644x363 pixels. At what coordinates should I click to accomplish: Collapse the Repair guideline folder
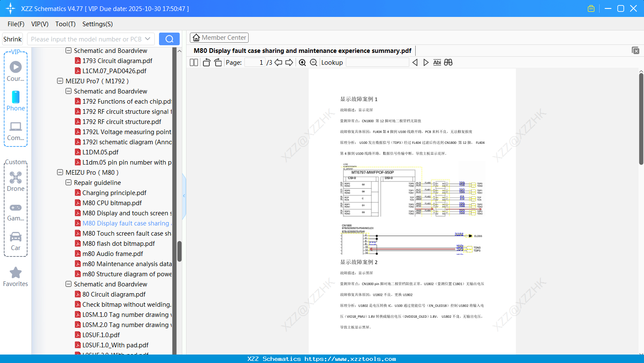(x=69, y=182)
